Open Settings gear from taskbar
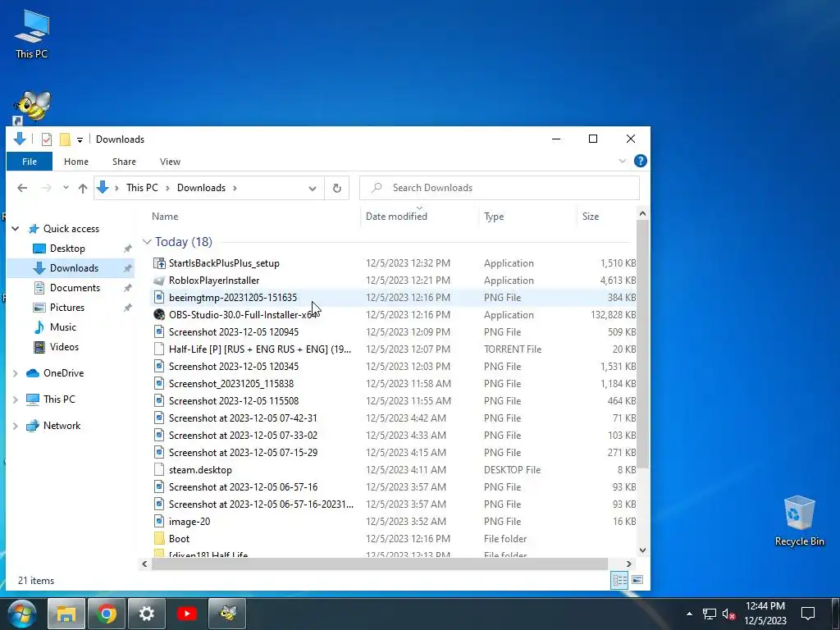This screenshot has height=630, width=840. coord(147,614)
